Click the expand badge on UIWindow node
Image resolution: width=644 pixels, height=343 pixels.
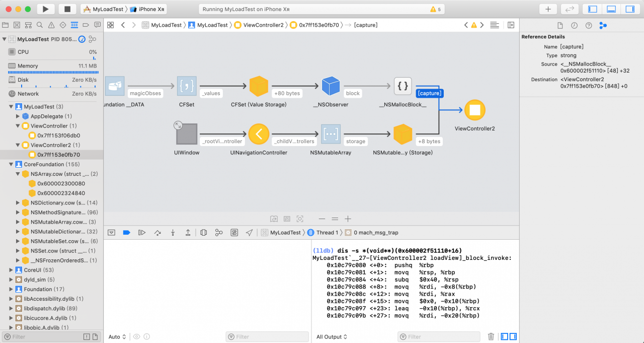click(x=178, y=125)
